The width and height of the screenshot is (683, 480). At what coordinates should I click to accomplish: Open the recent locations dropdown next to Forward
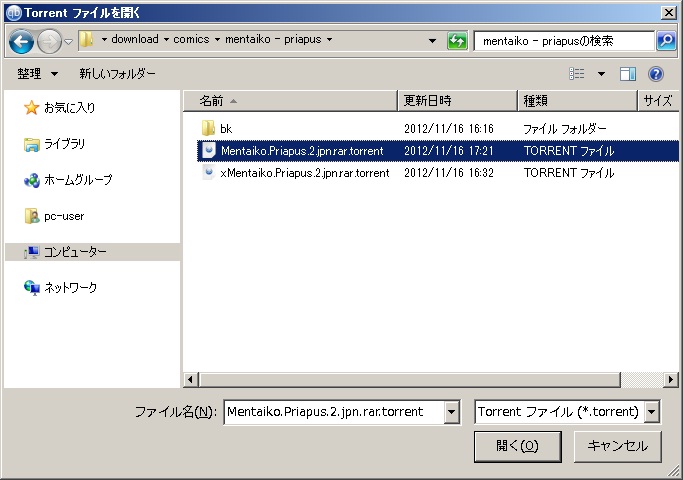pos(68,41)
